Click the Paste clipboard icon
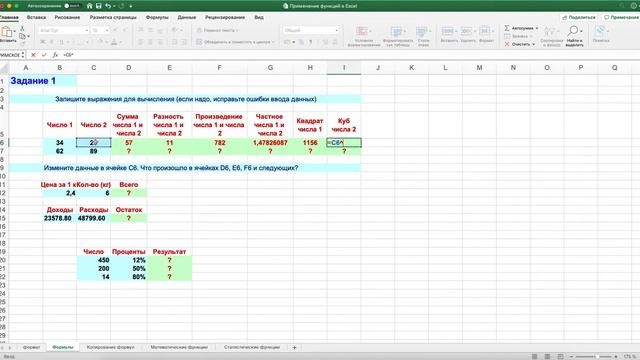The width and height of the screenshot is (640, 360). tap(7, 32)
